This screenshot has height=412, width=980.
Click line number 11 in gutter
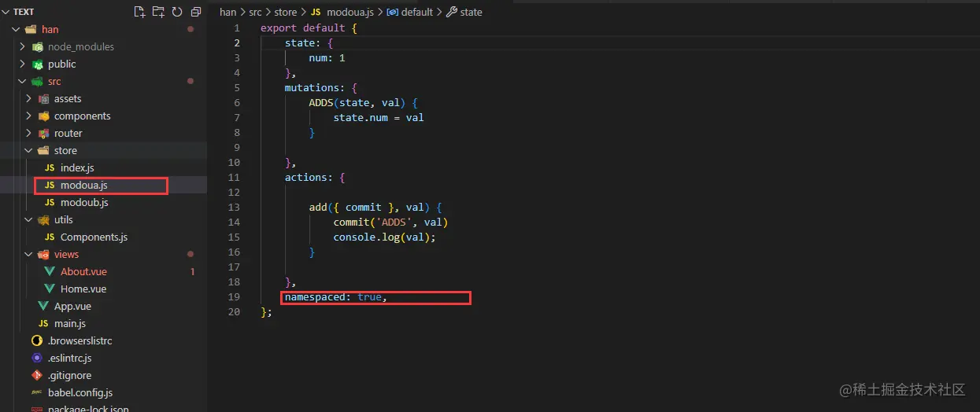(234, 177)
